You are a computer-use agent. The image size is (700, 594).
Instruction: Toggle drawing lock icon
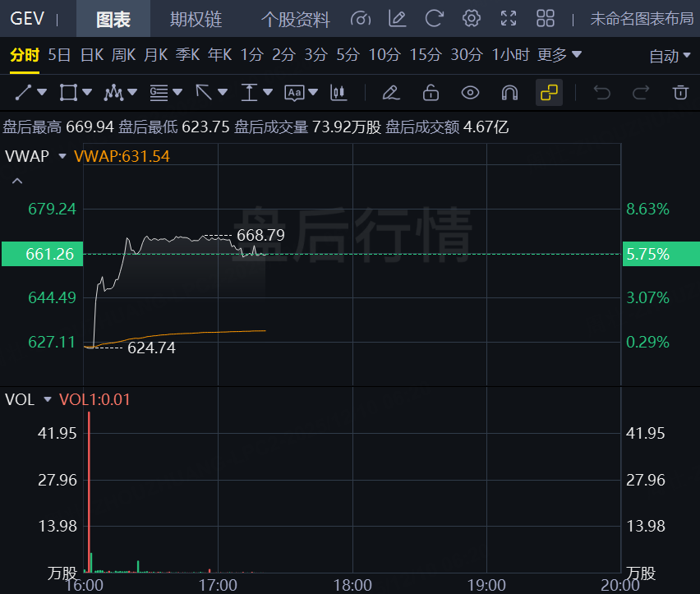[431, 93]
